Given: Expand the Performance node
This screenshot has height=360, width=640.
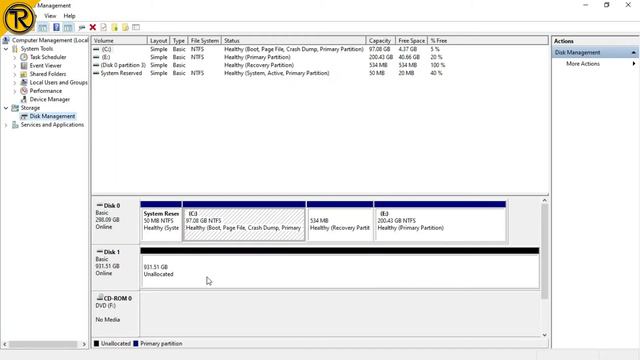Looking at the screenshot, I should point(15,91).
